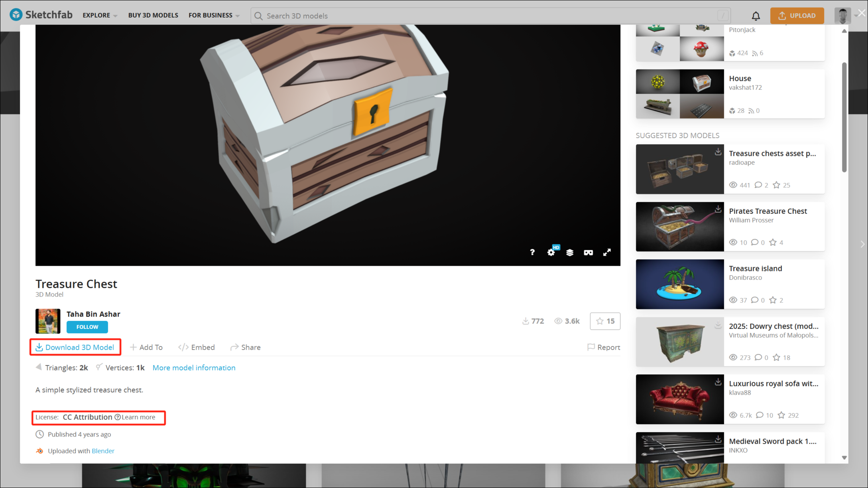Open the model inspector layers icon
Image resolution: width=868 pixels, height=488 pixels.
(569, 252)
